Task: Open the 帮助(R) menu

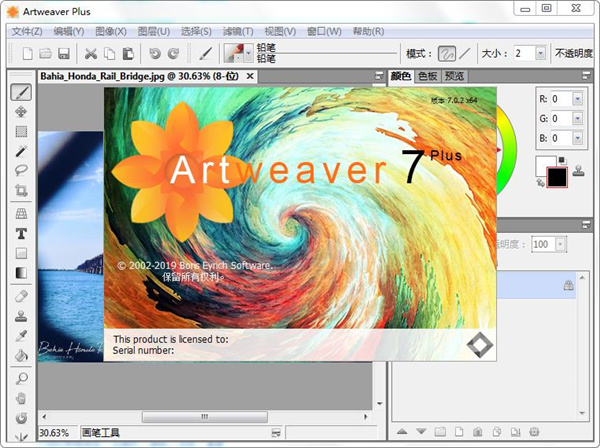Action: [368, 31]
